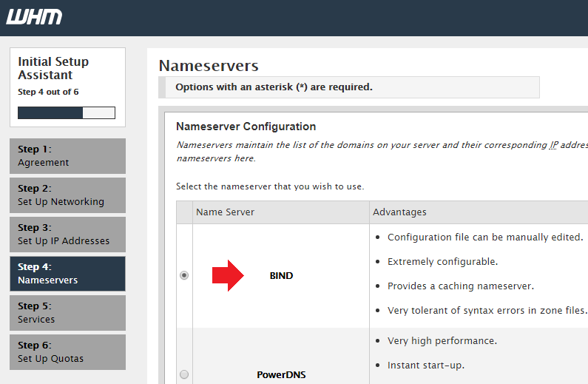The width and height of the screenshot is (588, 384).
Task: Open Step 2: Set Up Networking
Action: 67,195
